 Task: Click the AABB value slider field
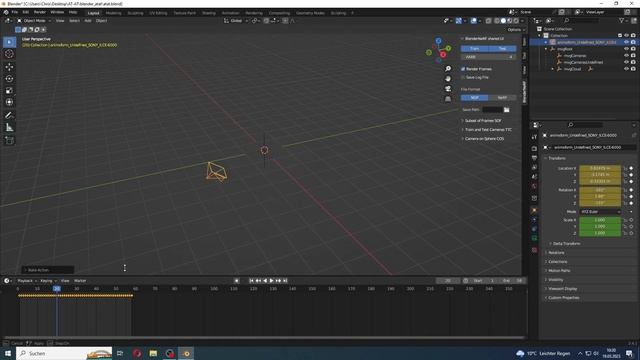[x=489, y=57]
